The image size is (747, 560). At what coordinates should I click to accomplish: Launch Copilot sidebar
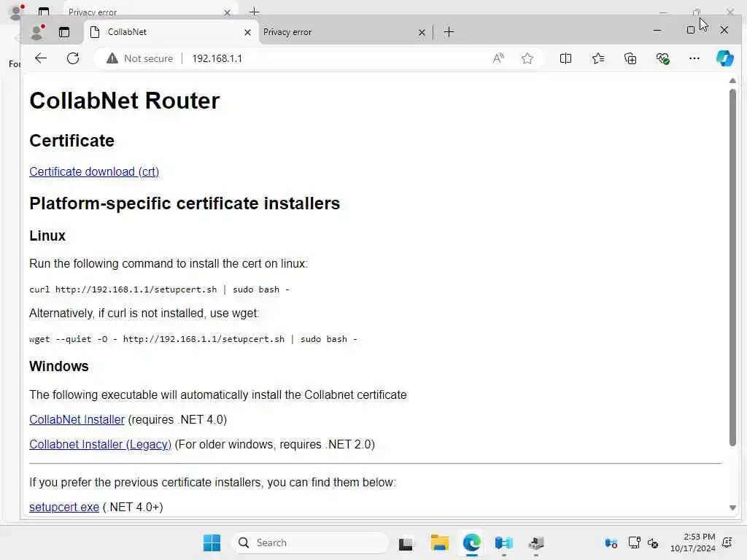(724, 58)
